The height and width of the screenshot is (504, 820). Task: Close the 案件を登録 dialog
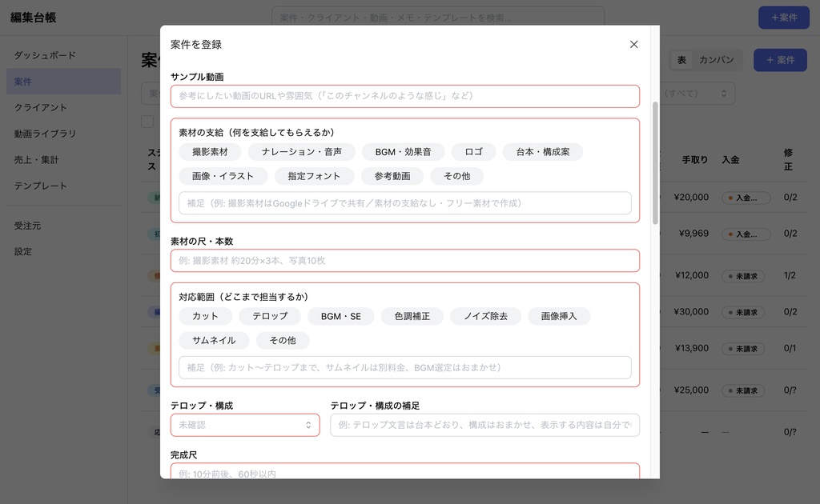pyautogui.click(x=634, y=44)
